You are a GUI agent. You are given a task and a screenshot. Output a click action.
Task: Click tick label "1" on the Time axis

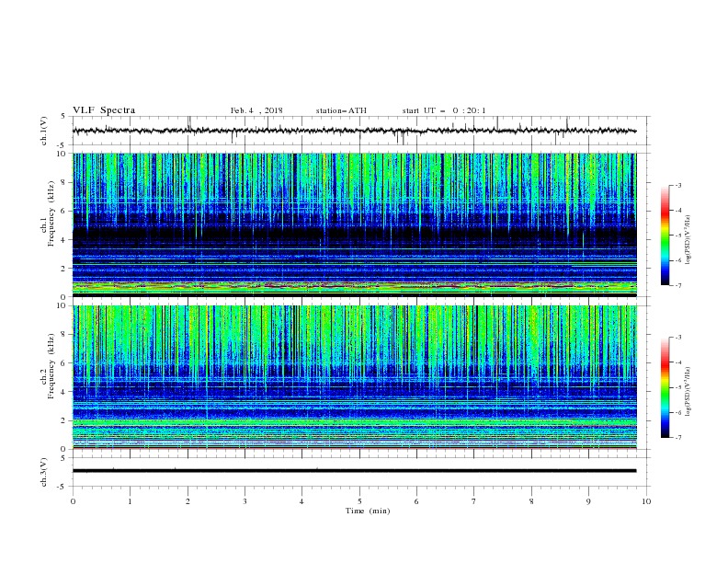pos(130,501)
